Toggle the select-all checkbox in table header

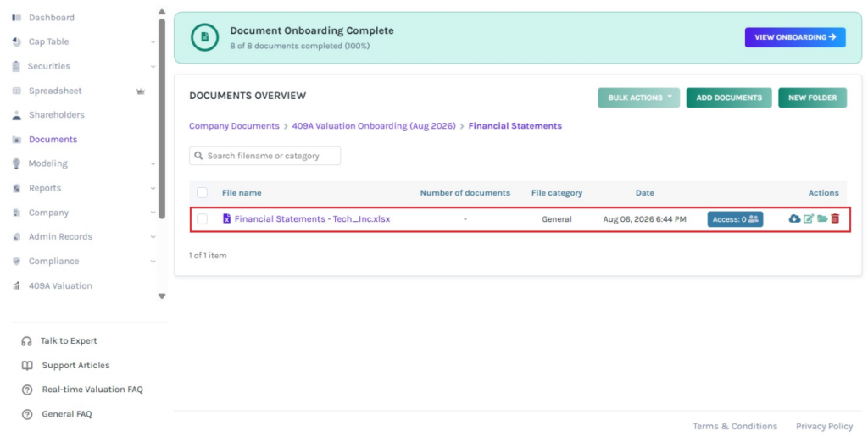(x=202, y=192)
